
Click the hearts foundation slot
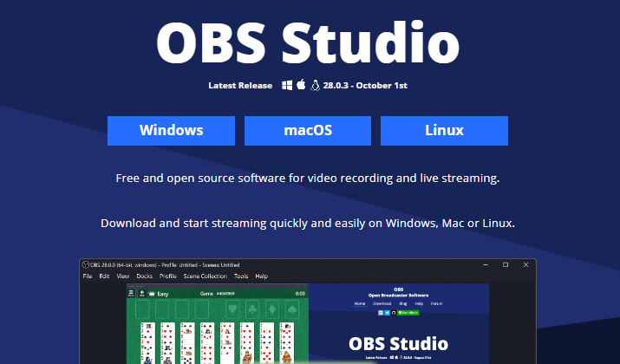[232, 310]
